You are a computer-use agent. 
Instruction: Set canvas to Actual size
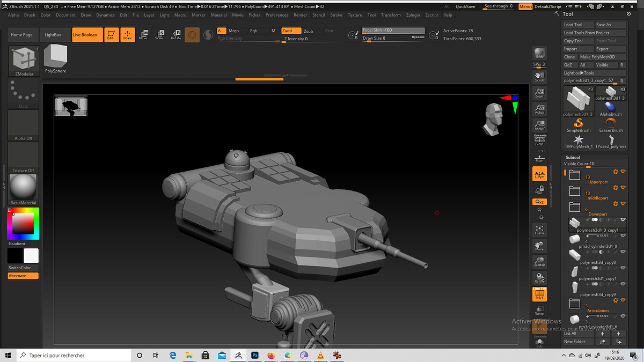click(539, 109)
